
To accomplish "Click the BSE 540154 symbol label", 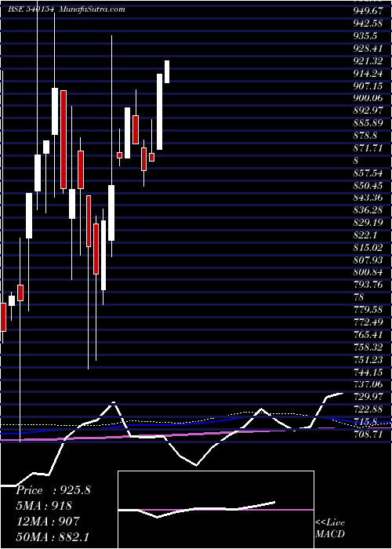I will tap(31, 9).
